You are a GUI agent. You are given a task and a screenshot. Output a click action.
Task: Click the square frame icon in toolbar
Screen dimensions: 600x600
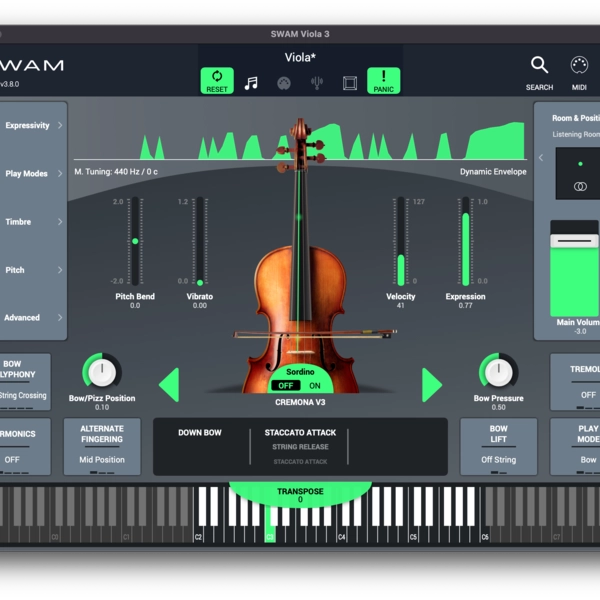pyautogui.click(x=350, y=83)
